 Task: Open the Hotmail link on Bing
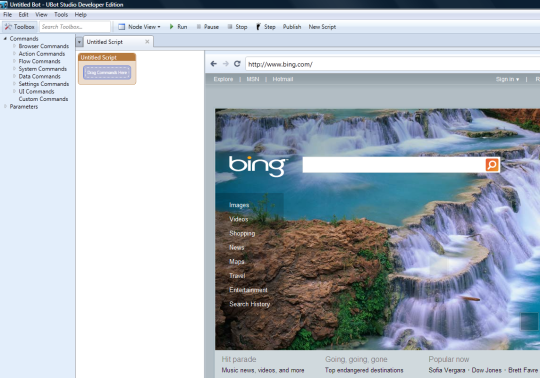(283, 79)
